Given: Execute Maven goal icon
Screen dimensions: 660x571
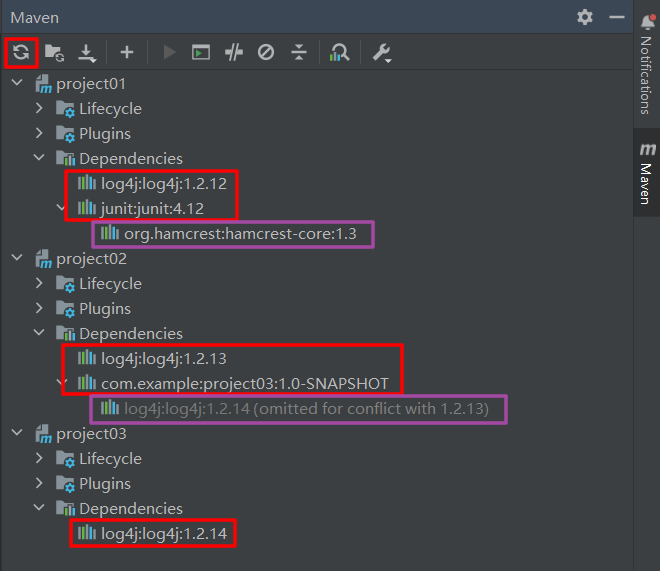Looking at the screenshot, I should (x=201, y=53).
